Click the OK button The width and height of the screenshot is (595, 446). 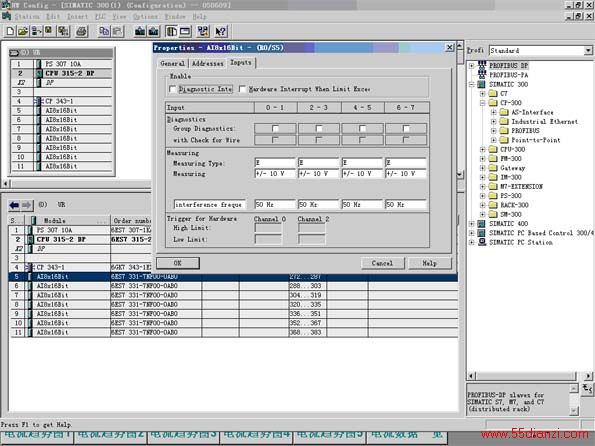point(178,263)
